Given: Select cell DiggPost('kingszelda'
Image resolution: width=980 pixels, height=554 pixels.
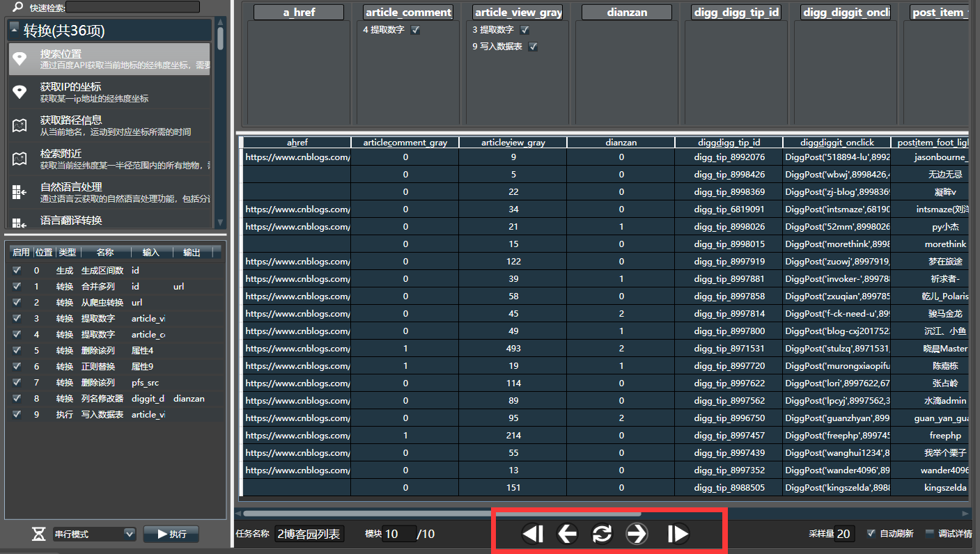Looking at the screenshot, I should click(837, 488).
